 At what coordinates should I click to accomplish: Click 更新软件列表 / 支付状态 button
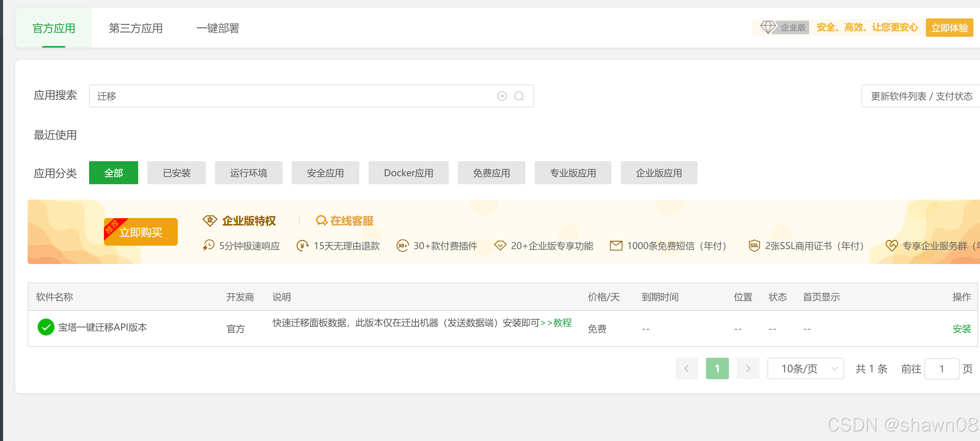[921, 96]
